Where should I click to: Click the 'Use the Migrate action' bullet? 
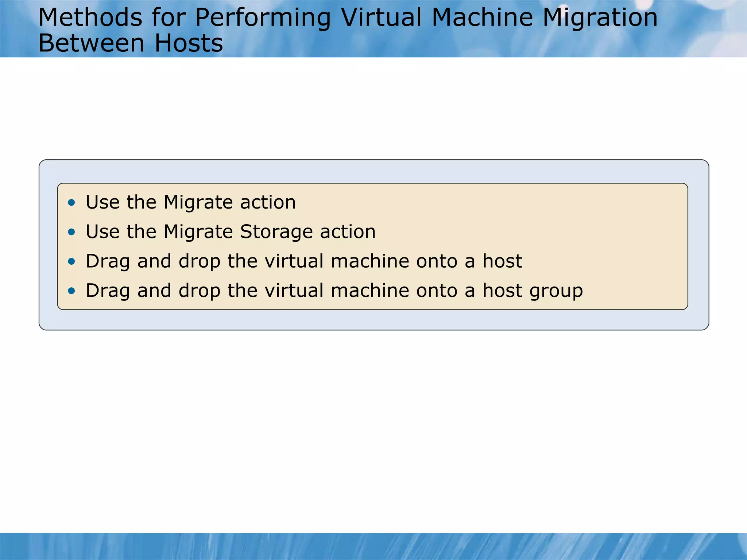pos(190,202)
